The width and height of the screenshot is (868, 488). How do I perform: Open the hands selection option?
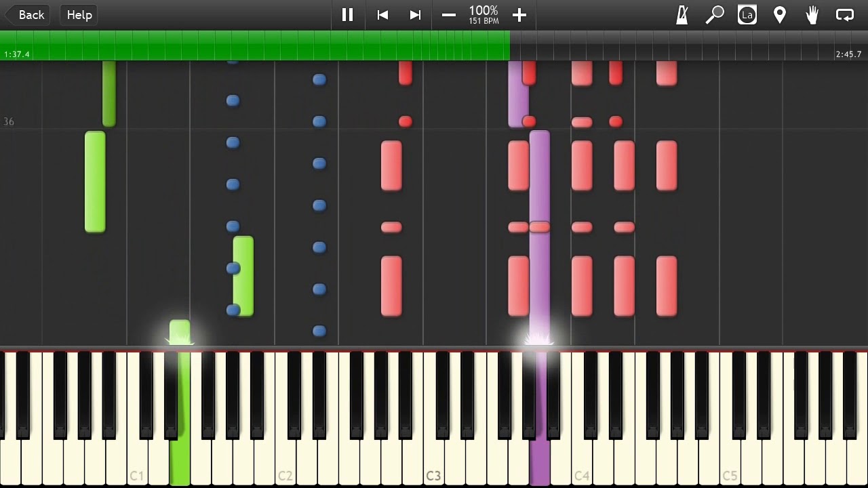pyautogui.click(x=812, y=15)
